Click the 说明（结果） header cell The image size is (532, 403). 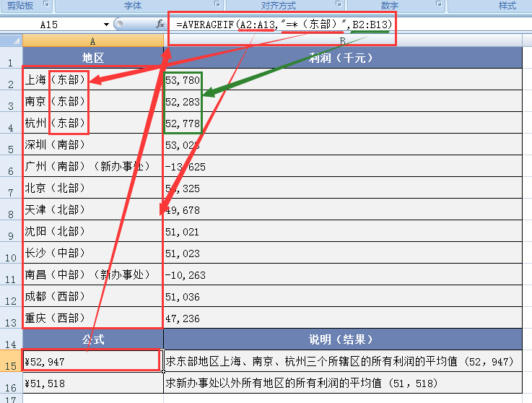[x=343, y=339]
